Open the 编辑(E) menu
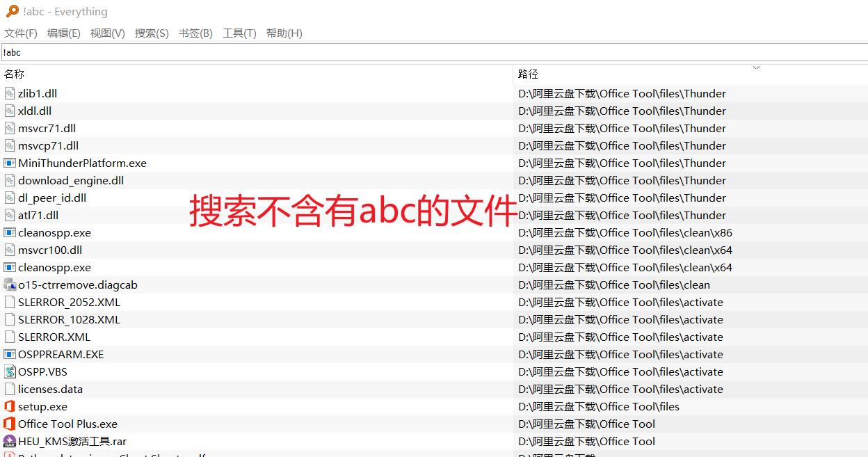Screen dimensions: 868x457 coord(64,33)
